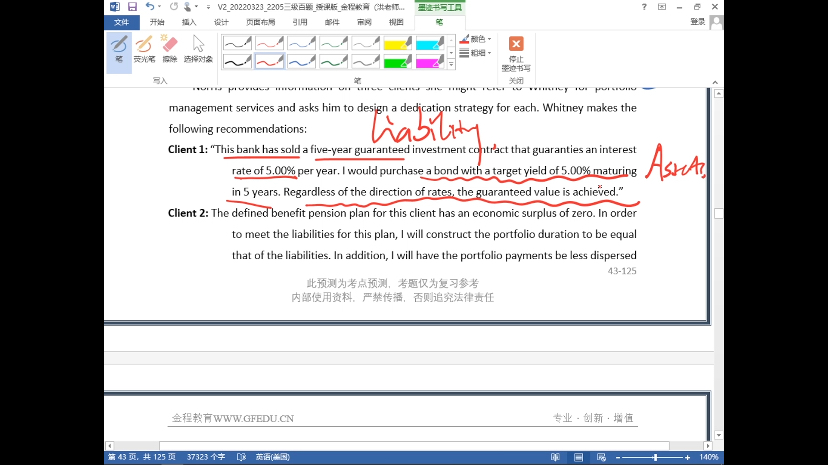Choose thick gray pen in bottom row

(x=366, y=62)
